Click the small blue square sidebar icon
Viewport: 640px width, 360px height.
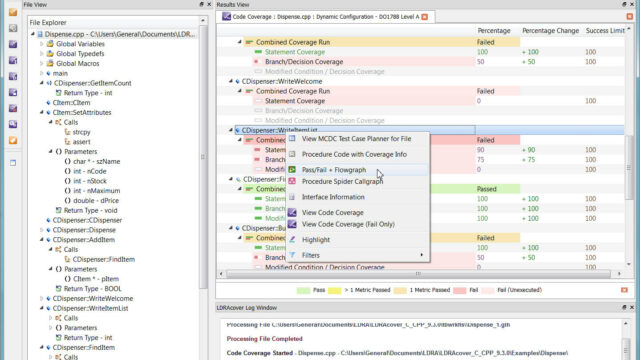13,163
